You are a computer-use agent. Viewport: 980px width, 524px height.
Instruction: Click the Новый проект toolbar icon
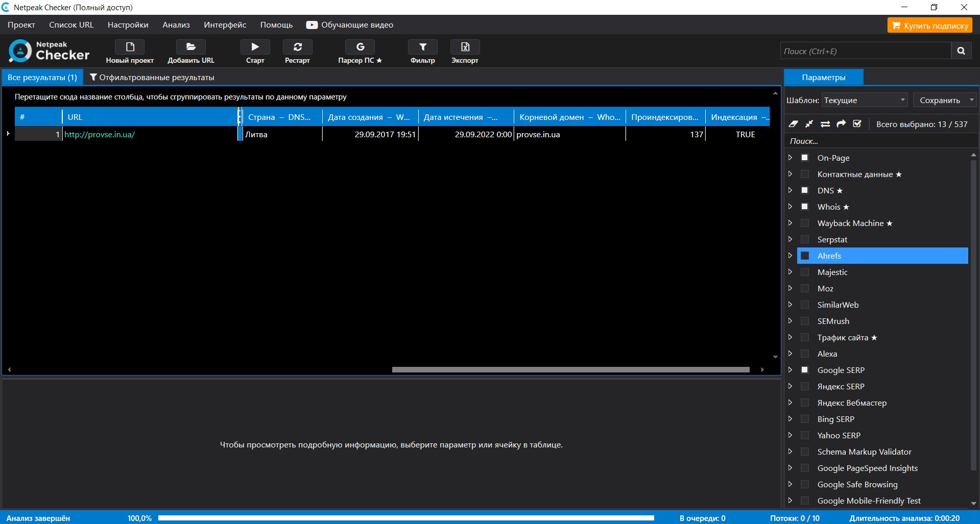click(x=130, y=47)
